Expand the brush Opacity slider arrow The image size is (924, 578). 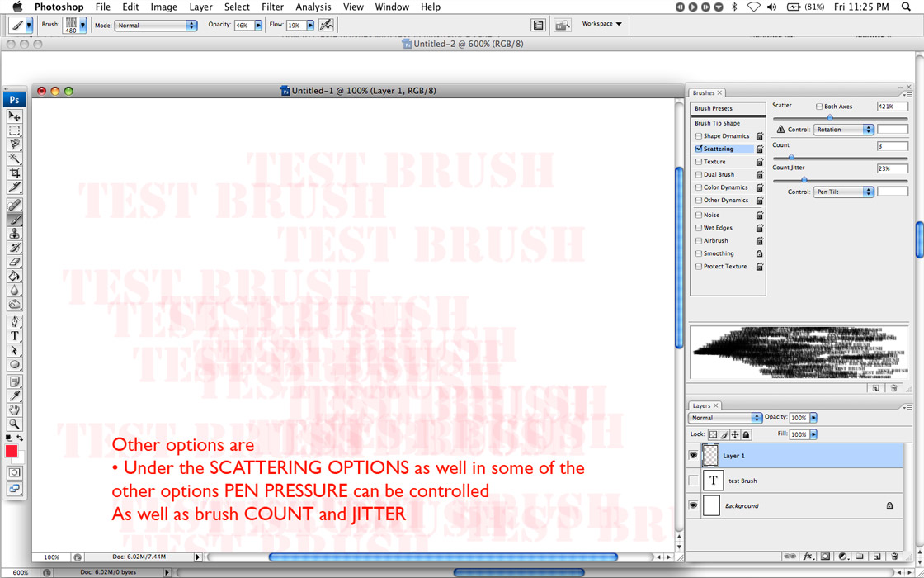(x=258, y=26)
